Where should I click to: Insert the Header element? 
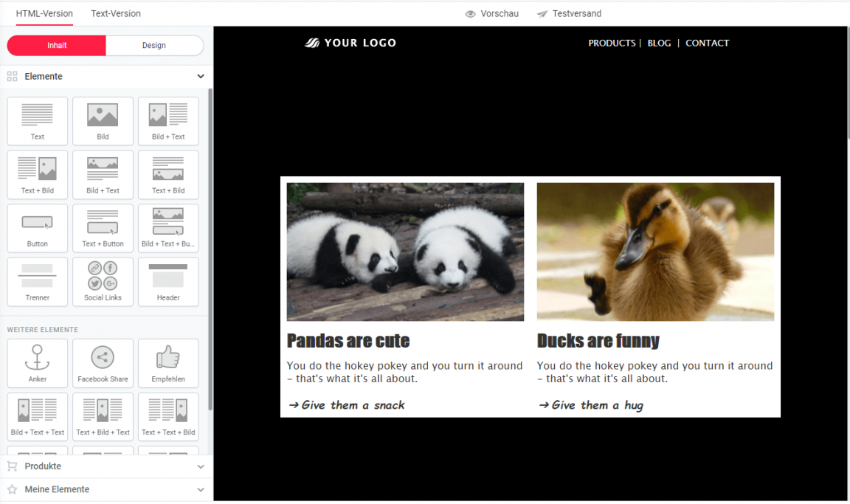(x=168, y=281)
